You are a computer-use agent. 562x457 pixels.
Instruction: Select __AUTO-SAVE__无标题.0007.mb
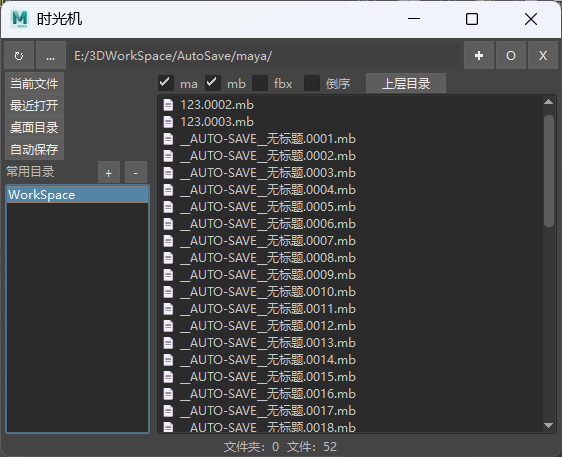tap(268, 241)
